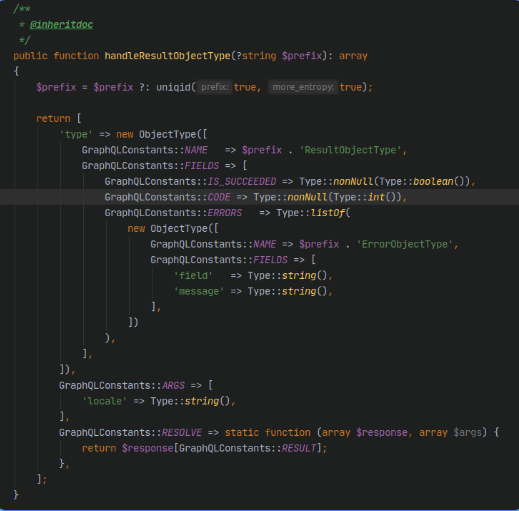Click the boolean method call
The width and height of the screenshot is (519, 511).
pos(433,181)
